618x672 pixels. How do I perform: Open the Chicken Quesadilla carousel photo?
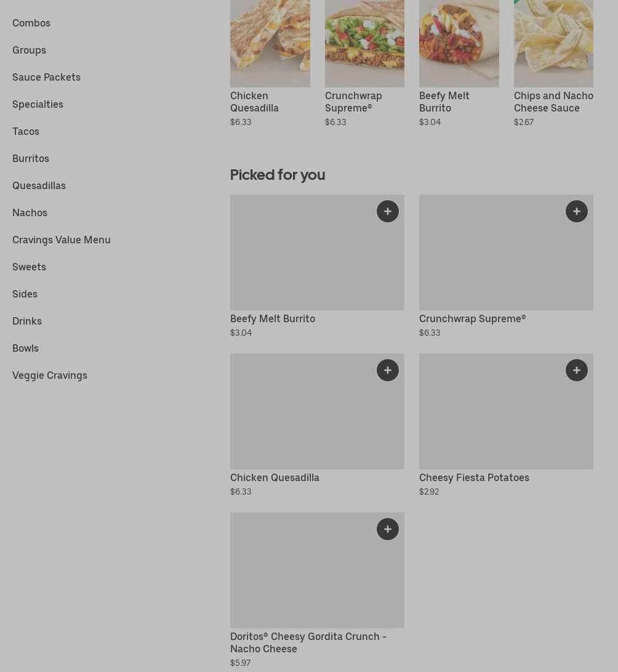pyautogui.click(x=270, y=43)
